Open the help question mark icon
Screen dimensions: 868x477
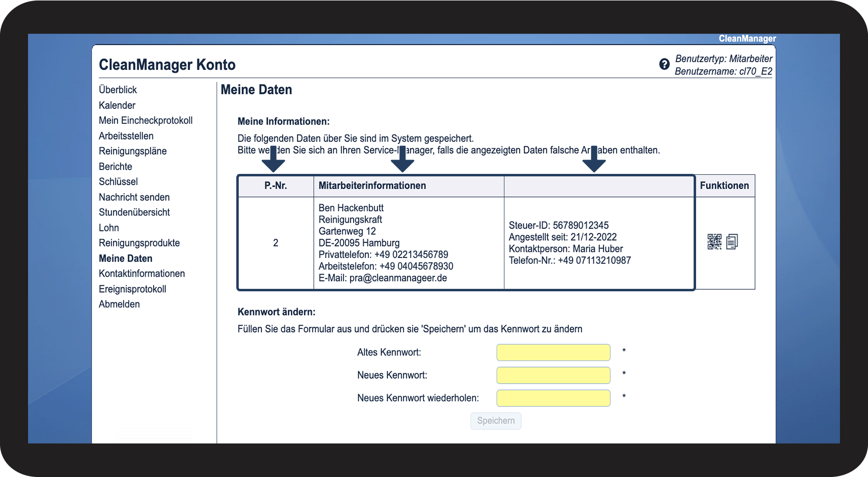[664, 64]
